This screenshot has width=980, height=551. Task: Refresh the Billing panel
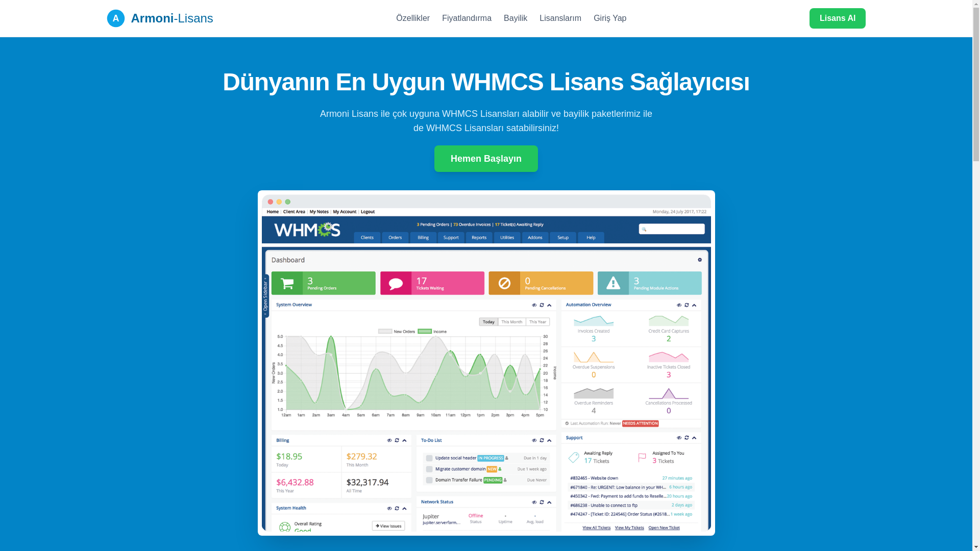[397, 440]
